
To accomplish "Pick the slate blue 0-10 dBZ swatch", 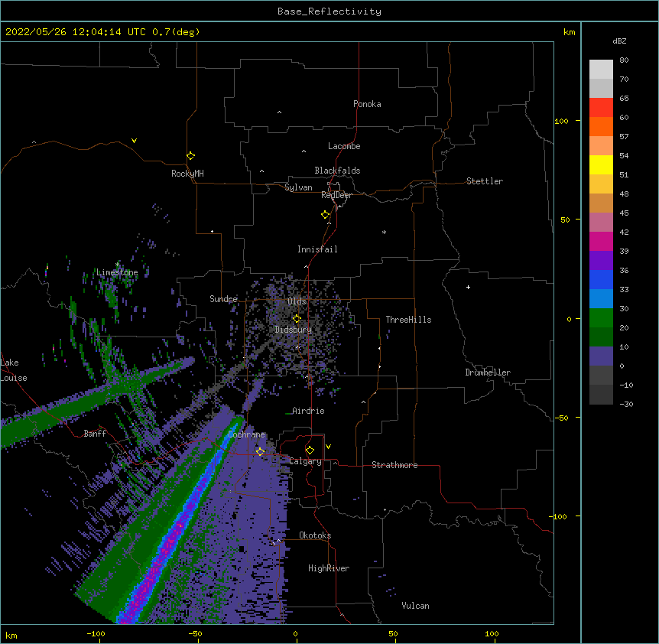I will coord(601,356).
